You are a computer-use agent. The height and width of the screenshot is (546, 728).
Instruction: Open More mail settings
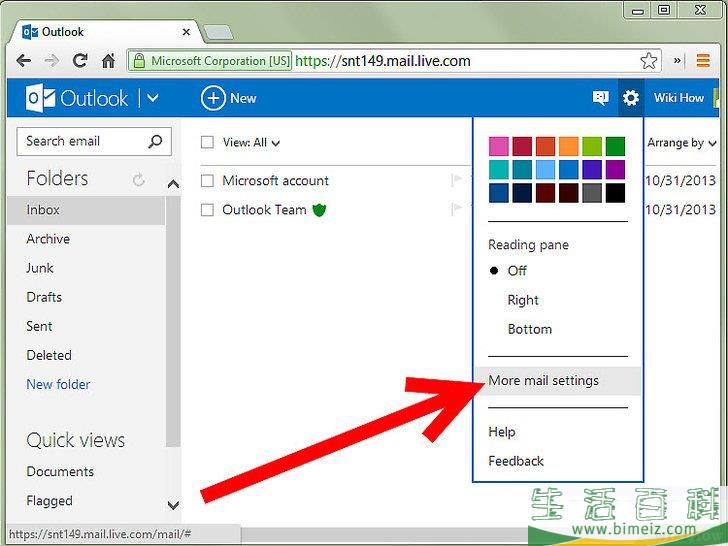coord(557,381)
